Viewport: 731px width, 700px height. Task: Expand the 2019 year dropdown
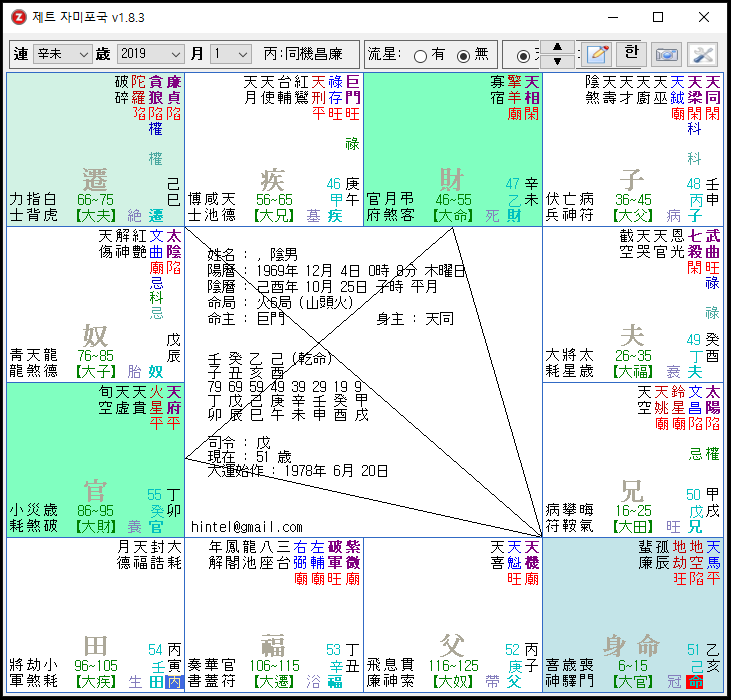point(151,55)
